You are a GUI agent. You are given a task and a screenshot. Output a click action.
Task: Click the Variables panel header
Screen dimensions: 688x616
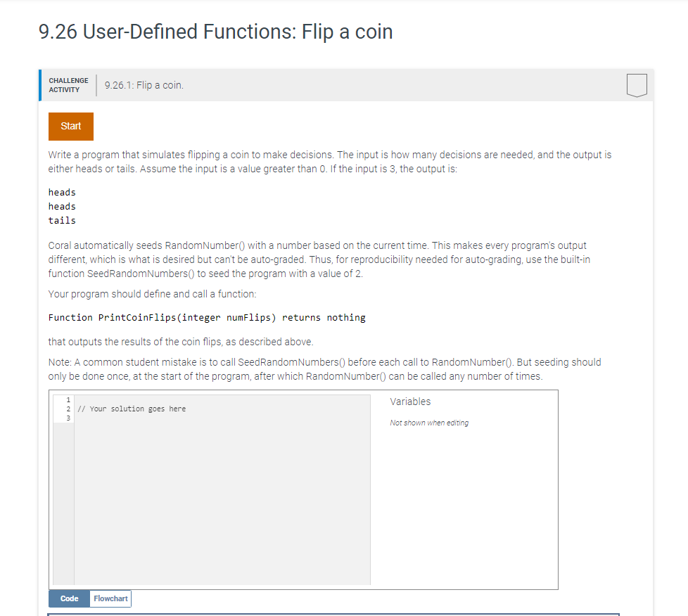click(409, 402)
